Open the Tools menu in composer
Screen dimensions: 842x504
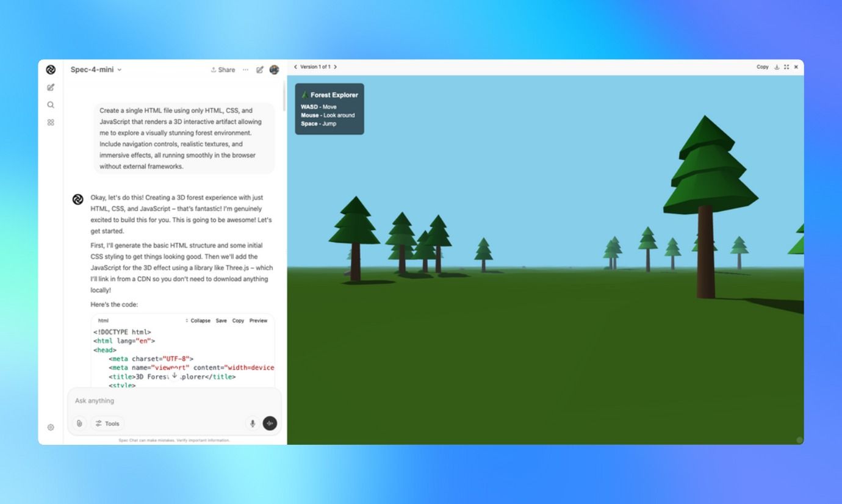(107, 423)
